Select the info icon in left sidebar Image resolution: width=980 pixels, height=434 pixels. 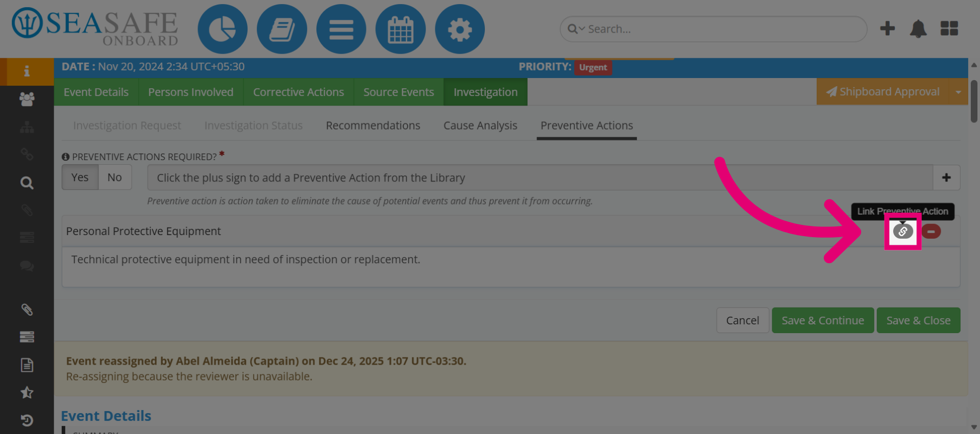click(x=27, y=71)
